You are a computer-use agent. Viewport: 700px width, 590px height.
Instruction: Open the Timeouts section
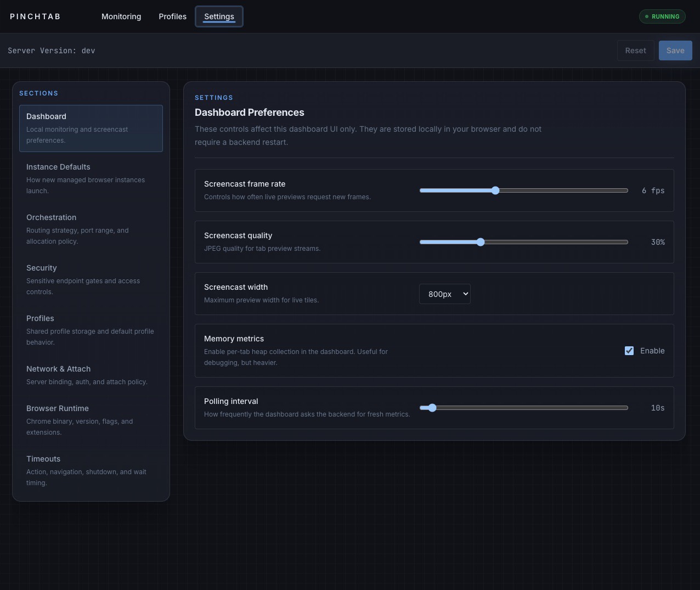point(91,470)
